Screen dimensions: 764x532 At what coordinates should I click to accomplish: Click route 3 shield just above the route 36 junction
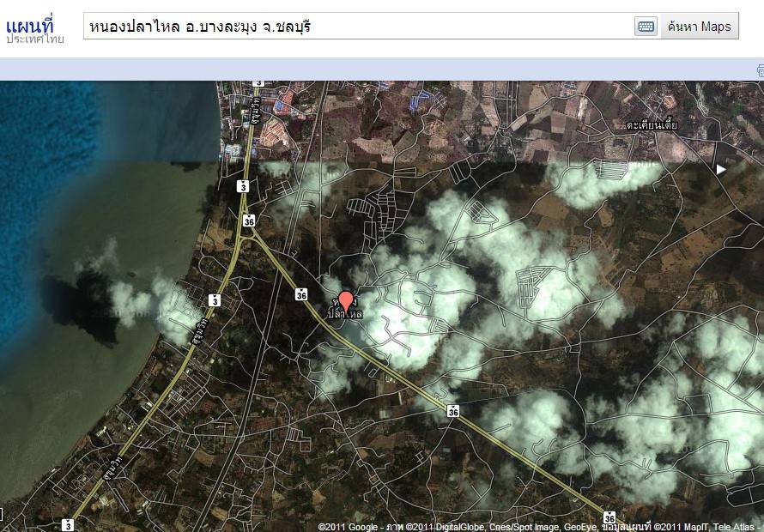point(243,185)
